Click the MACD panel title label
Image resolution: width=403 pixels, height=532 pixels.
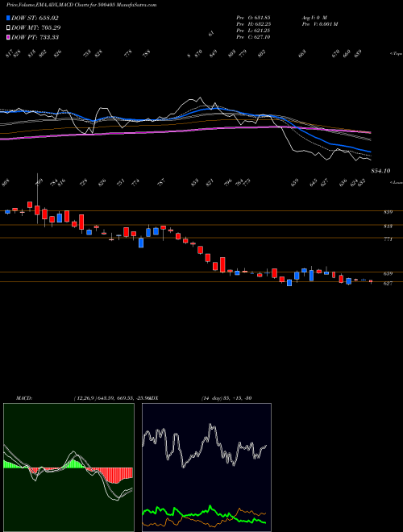tap(23, 397)
